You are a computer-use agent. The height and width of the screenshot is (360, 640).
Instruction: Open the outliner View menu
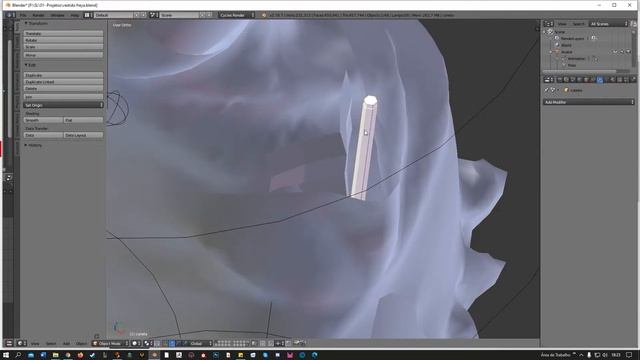(562, 24)
